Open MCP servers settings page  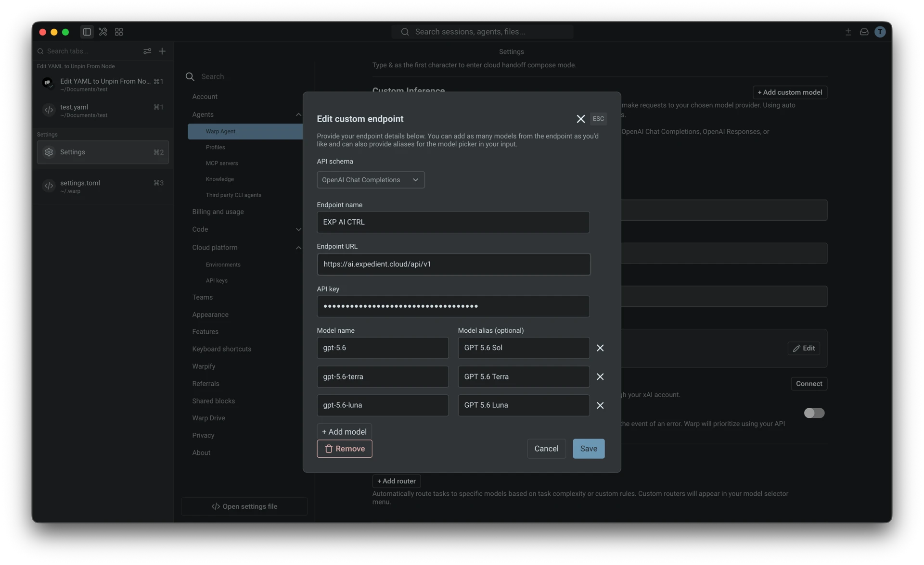point(222,163)
